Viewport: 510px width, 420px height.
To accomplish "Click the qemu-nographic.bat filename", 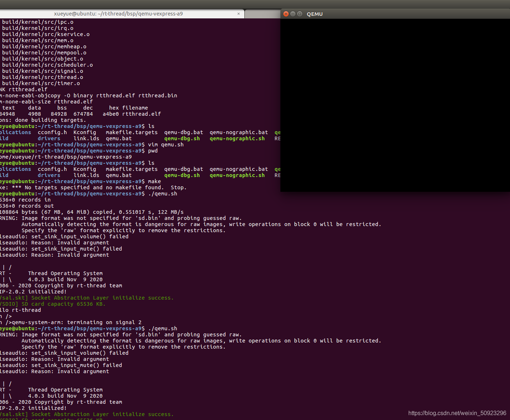I will [x=239, y=132].
